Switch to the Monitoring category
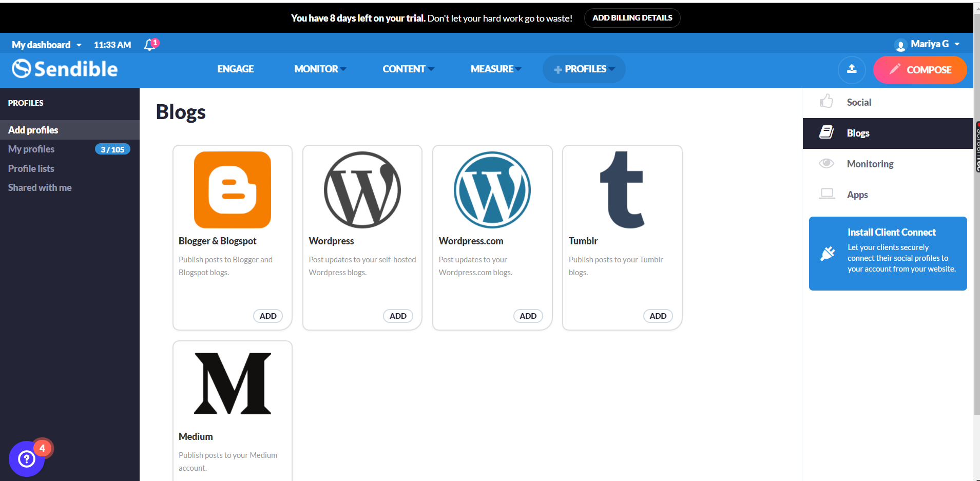The image size is (980, 481). [x=888, y=164]
